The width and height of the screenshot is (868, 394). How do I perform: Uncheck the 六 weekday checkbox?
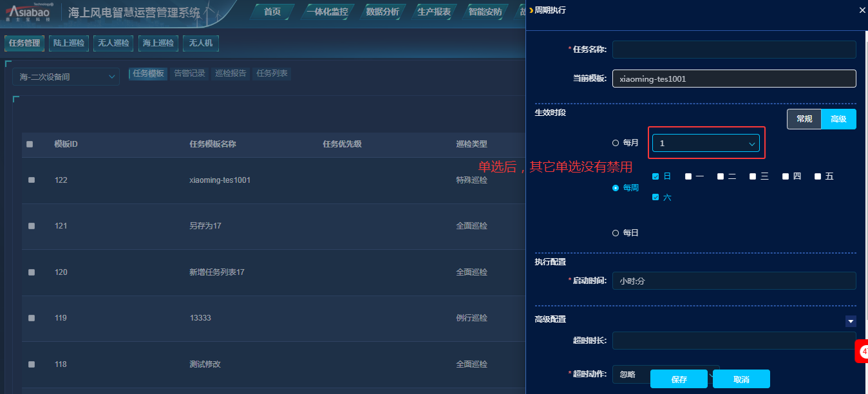coord(656,198)
